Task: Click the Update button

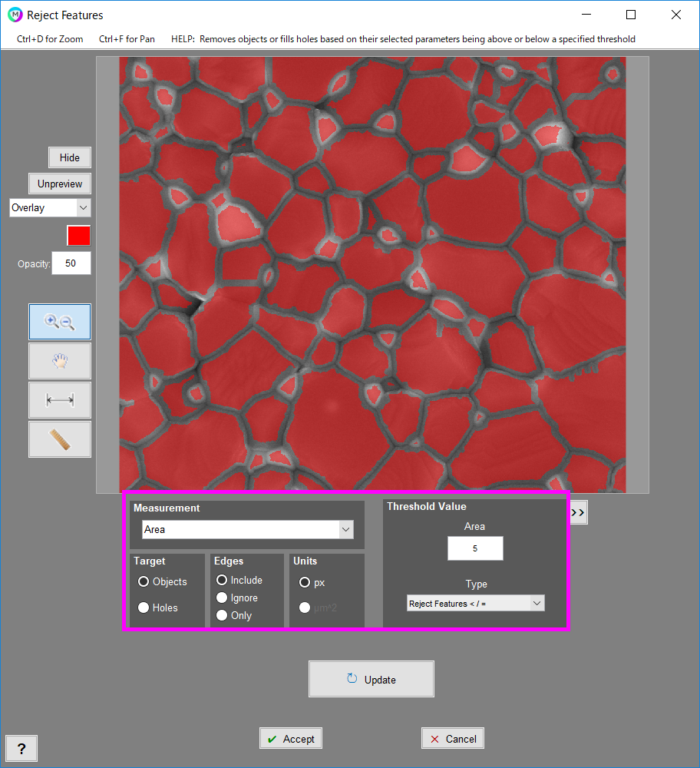Action: (x=371, y=680)
